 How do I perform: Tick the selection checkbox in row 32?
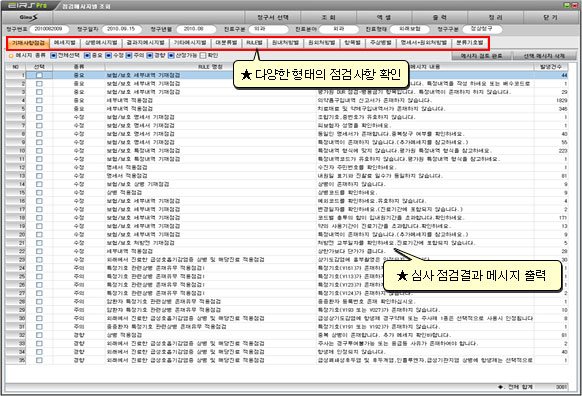[x=39, y=335]
